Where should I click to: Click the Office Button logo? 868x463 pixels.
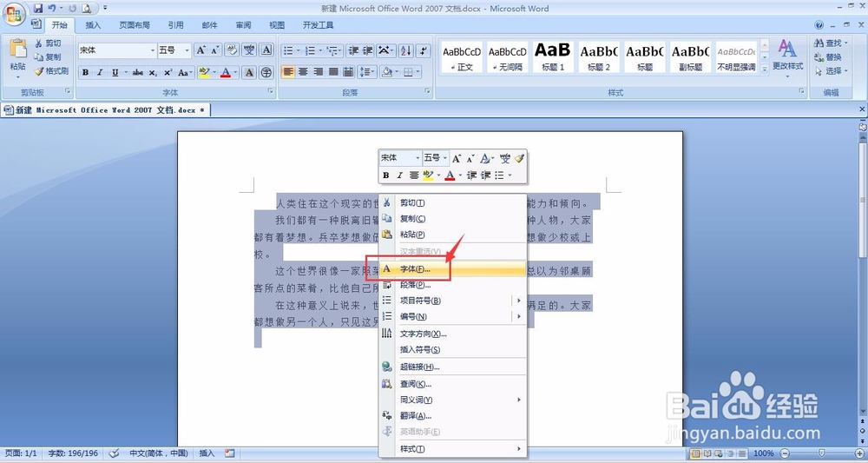(13, 14)
